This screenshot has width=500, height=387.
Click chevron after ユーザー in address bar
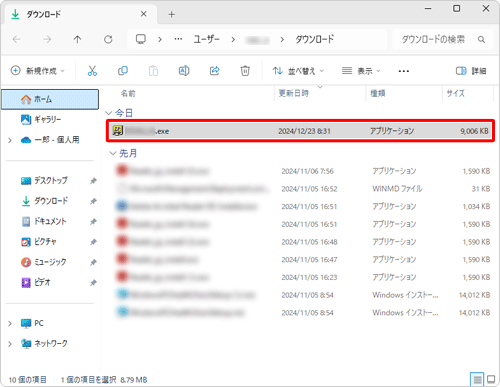tap(233, 40)
